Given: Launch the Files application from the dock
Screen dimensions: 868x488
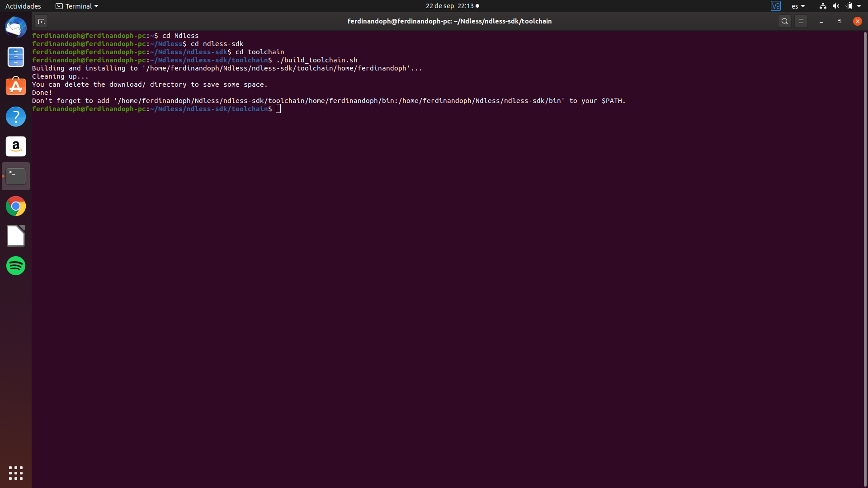Looking at the screenshot, I should coord(16,57).
